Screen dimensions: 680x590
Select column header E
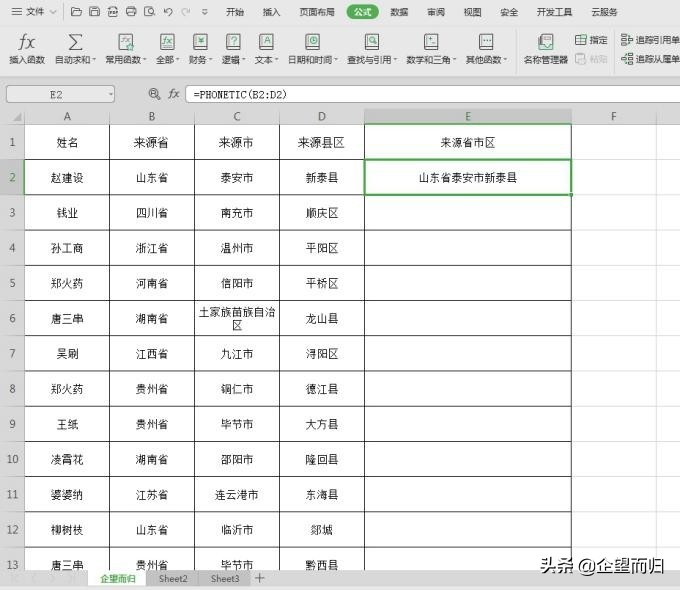[468, 116]
